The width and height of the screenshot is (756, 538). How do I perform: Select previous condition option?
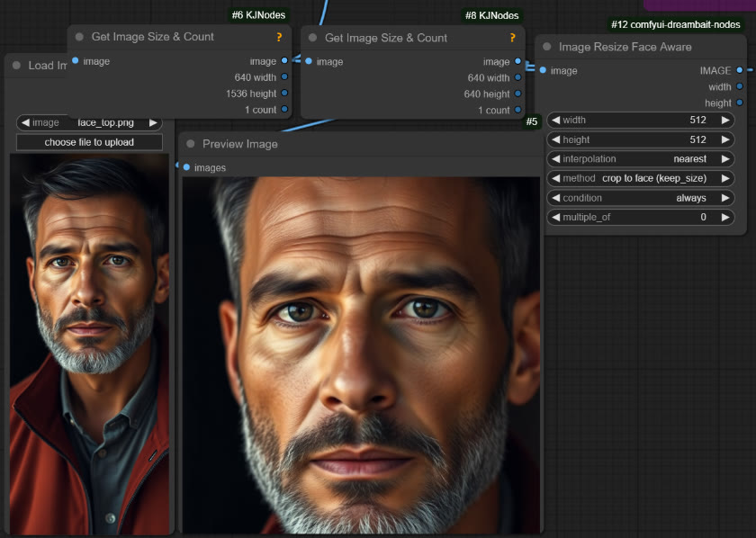pyautogui.click(x=555, y=198)
